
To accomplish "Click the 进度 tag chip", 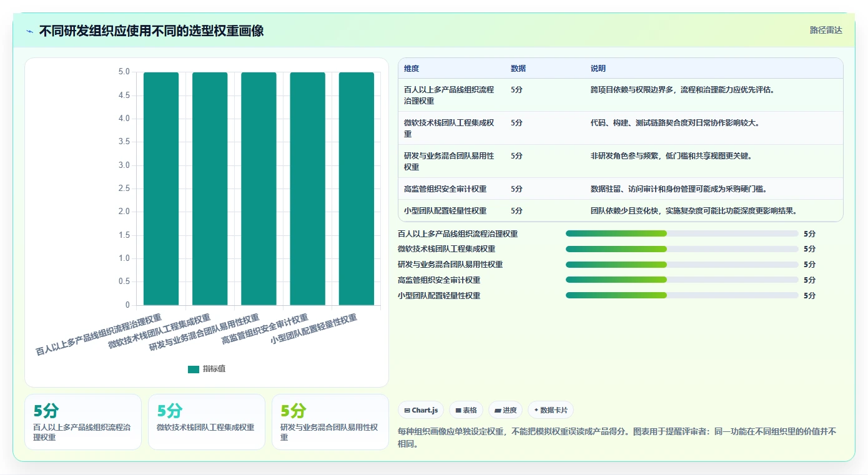I will pos(505,410).
